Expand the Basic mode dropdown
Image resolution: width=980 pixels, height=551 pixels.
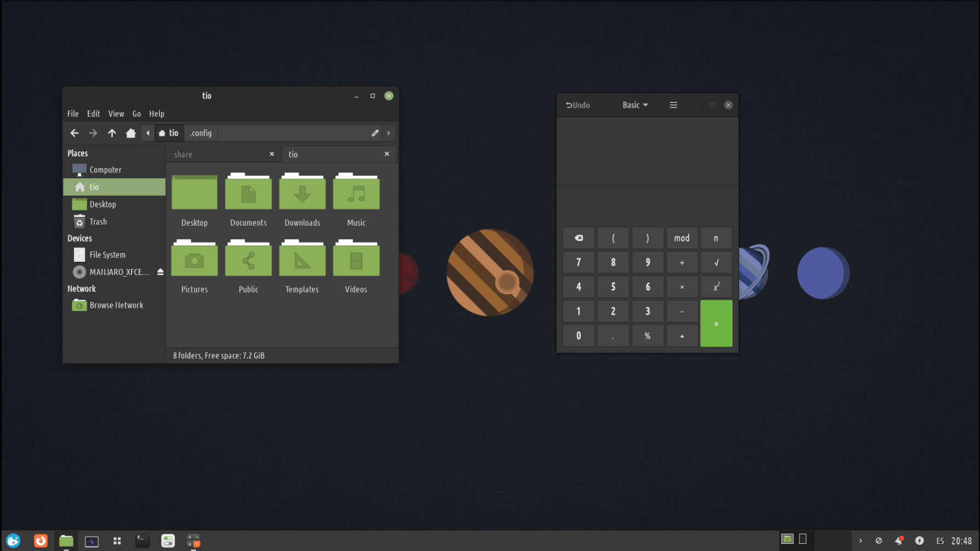click(635, 105)
